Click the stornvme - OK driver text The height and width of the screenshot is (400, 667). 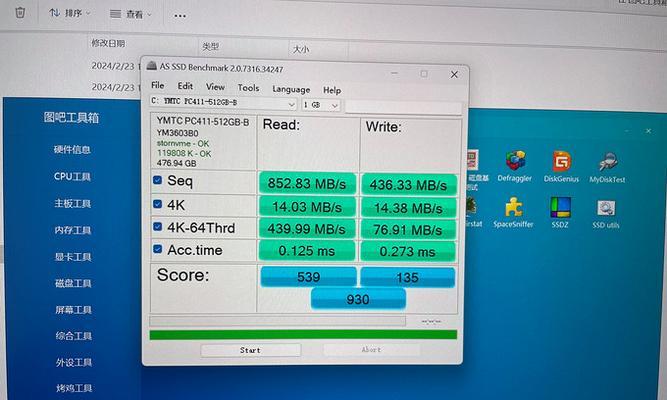click(183, 143)
